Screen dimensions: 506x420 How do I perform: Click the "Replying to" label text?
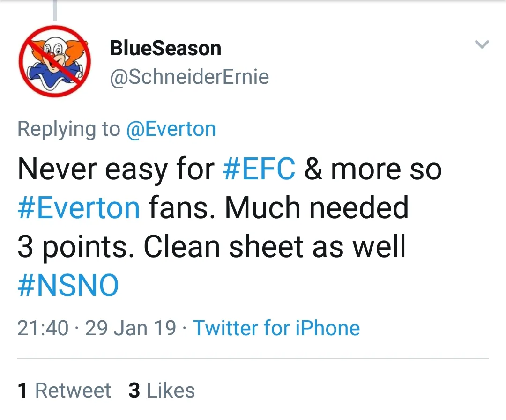(68, 129)
